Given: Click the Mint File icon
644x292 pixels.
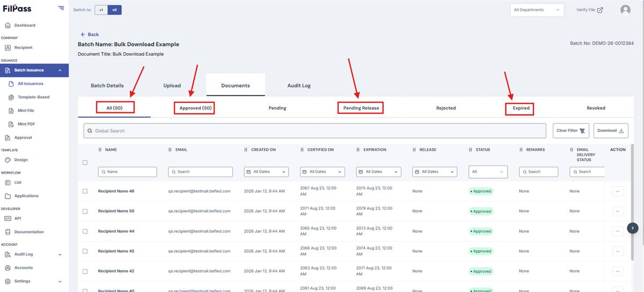Looking at the screenshot, I should tap(11, 111).
